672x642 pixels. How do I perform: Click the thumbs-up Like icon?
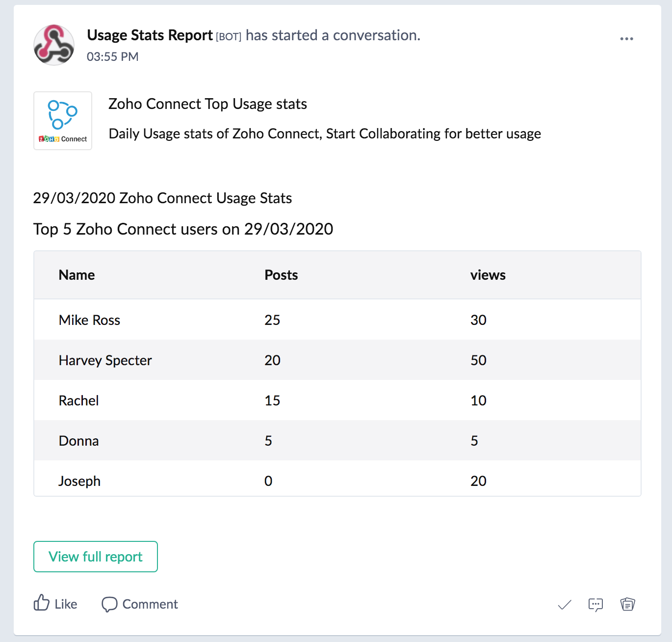(42, 603)
